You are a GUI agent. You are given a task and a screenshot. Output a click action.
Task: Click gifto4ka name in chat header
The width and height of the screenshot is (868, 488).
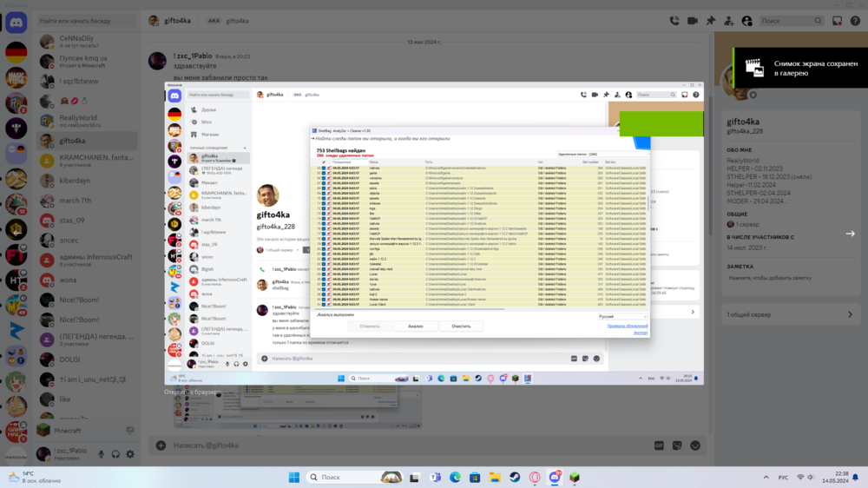pyautogui.click(x=177, y=21)
